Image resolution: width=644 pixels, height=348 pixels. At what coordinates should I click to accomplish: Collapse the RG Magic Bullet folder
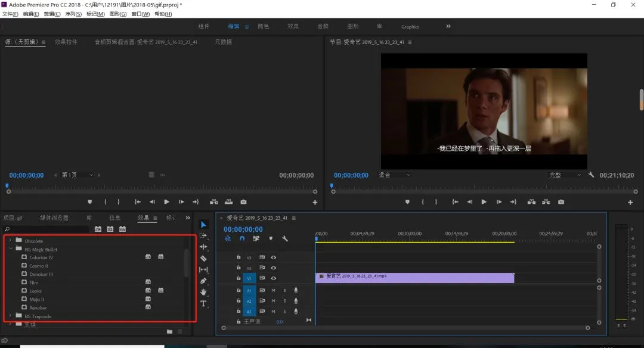pyautogui.click(x=10, y=249)
